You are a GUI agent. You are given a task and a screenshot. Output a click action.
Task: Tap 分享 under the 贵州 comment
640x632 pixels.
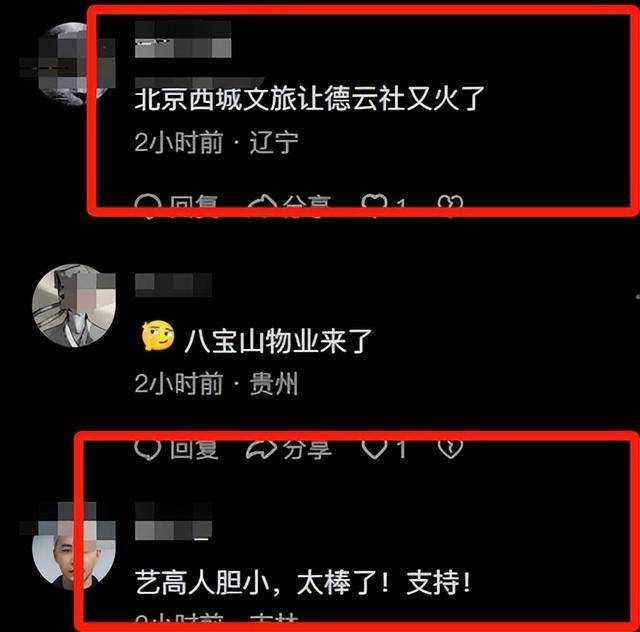289,449
